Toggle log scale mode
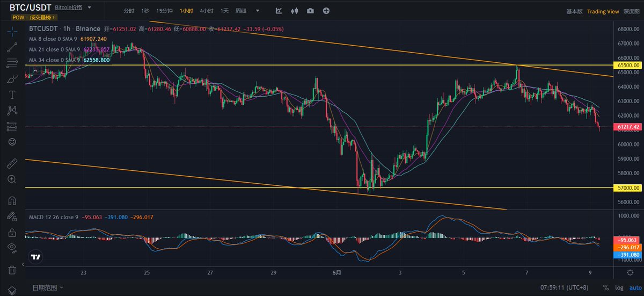This screenshot has height=296, width=644. [x=619, y=288]
